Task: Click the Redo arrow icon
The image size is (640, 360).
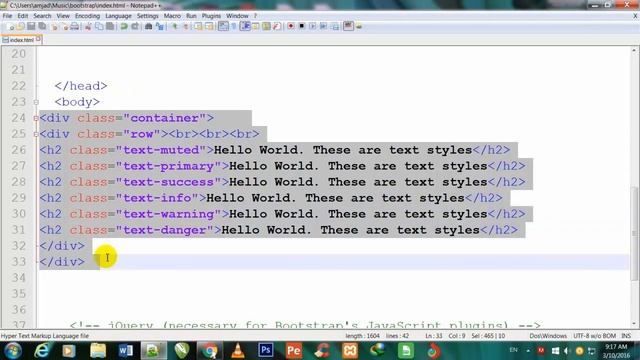Action: click(134, 27)
